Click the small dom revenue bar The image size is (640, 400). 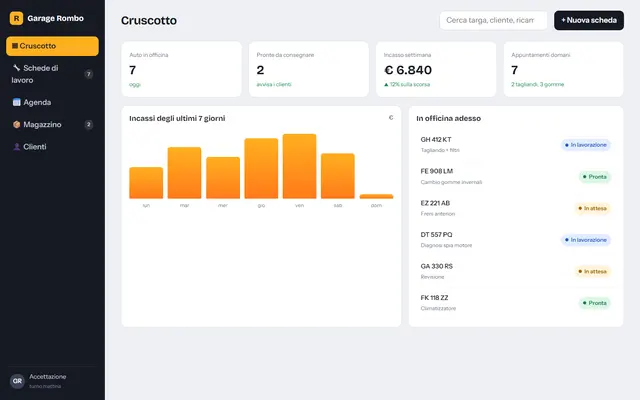tap(376, 196)
